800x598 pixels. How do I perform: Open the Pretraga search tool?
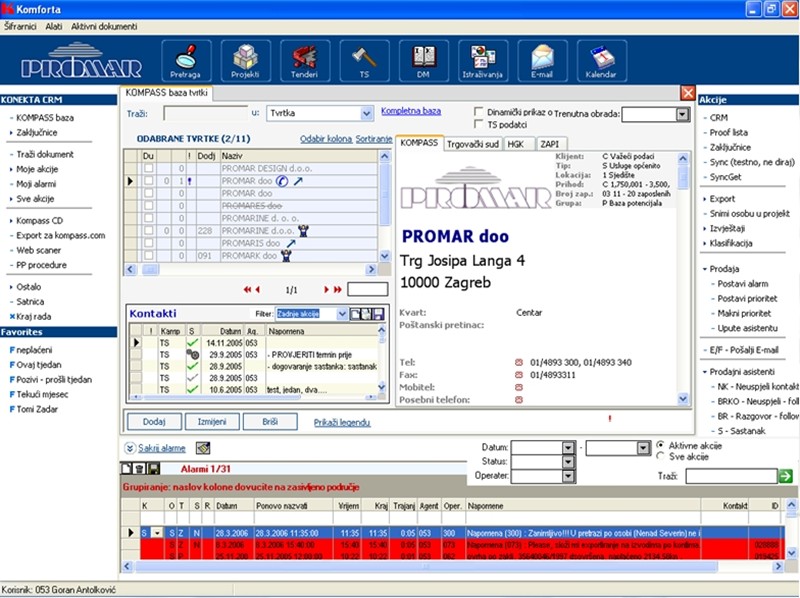click(x=186, y=61)
